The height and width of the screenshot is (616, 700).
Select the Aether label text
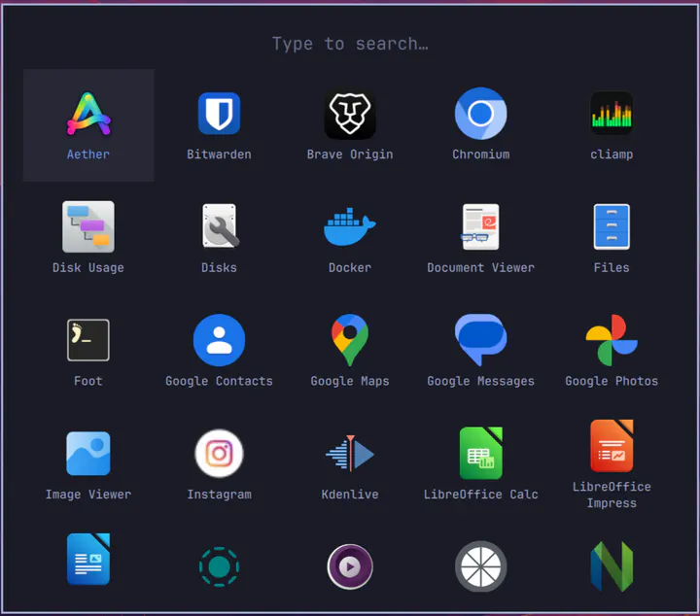[x=88, y=154]
